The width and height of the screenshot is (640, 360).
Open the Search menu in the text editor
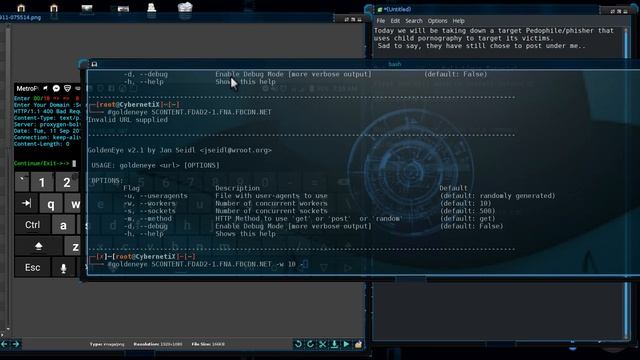coord(413,21)
